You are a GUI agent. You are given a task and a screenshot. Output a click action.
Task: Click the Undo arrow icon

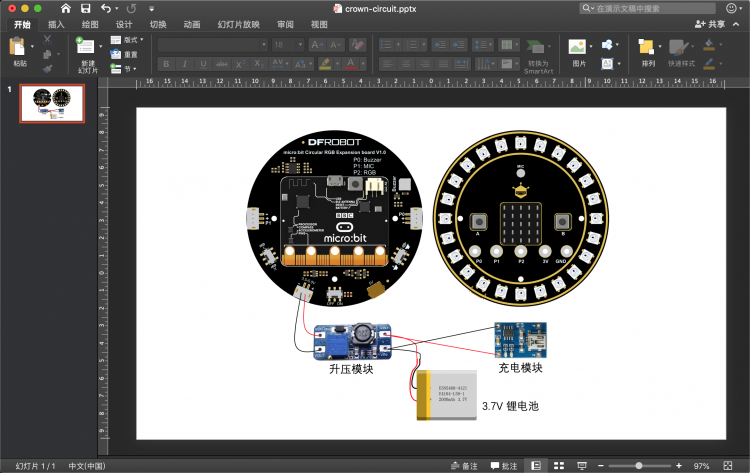(x=106, y=8)
